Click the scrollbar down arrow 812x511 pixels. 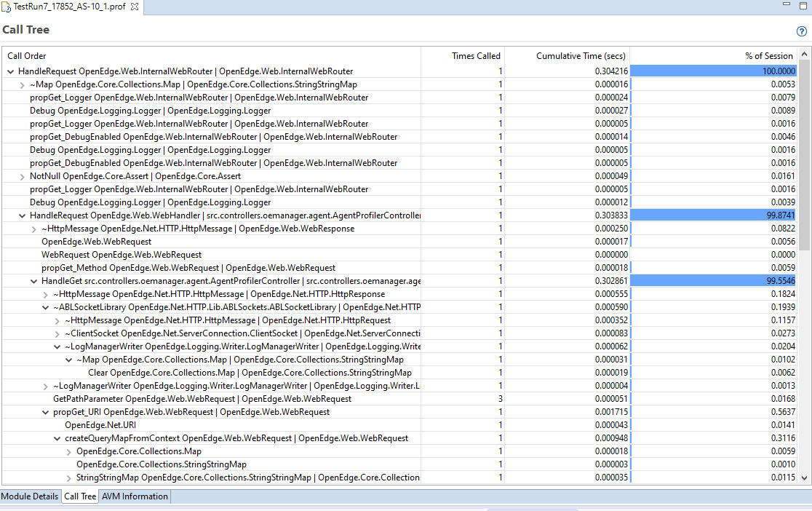[805, 478]
